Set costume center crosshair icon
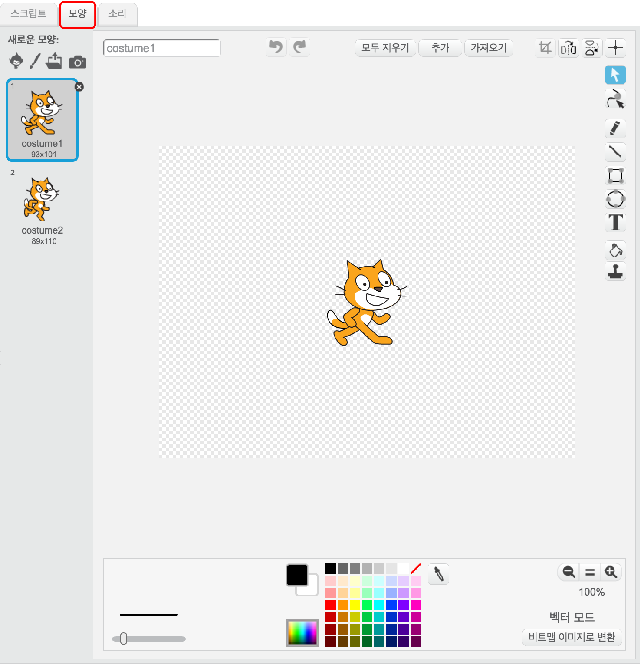 (615, 48)
